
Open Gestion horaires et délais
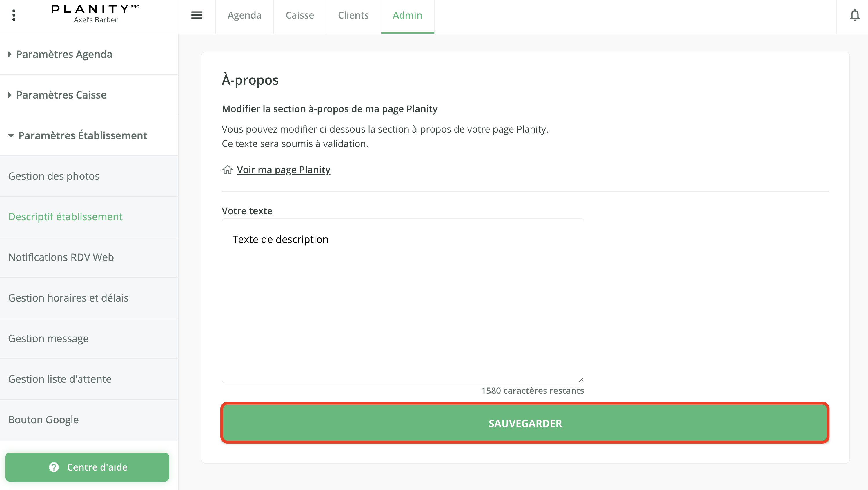pyautogui.click(x=68, y=298)
